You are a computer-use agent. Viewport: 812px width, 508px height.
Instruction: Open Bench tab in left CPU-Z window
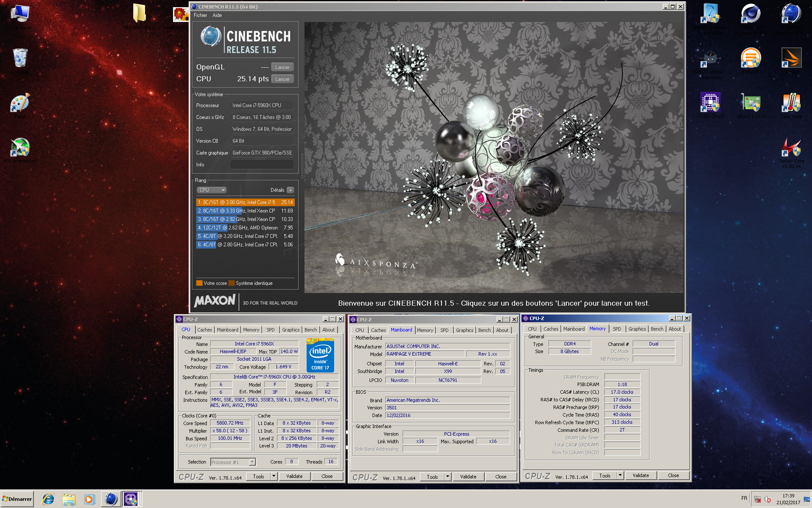pos(310,330)
